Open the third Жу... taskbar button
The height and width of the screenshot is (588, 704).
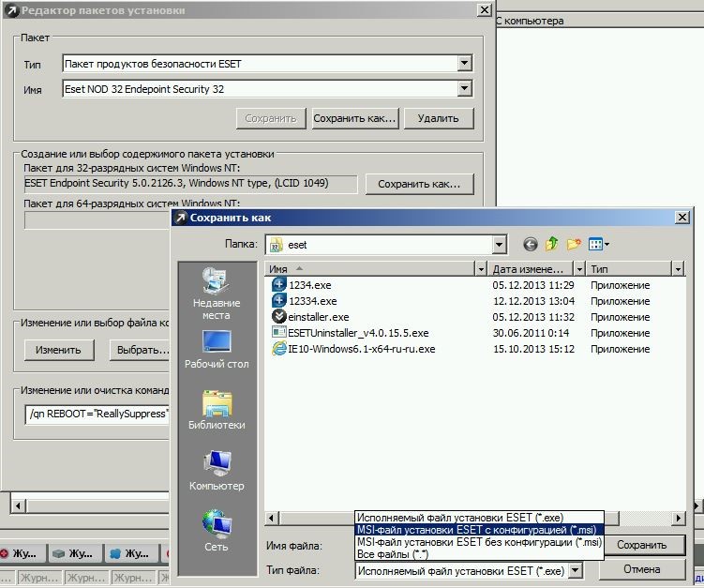click(132, 553)
